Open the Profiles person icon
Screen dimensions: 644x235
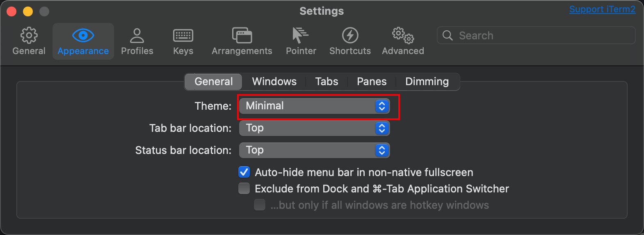pos(137,36)
